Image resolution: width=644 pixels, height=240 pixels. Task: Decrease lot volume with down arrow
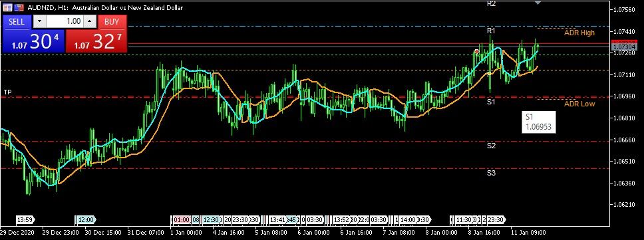(39, 22)
